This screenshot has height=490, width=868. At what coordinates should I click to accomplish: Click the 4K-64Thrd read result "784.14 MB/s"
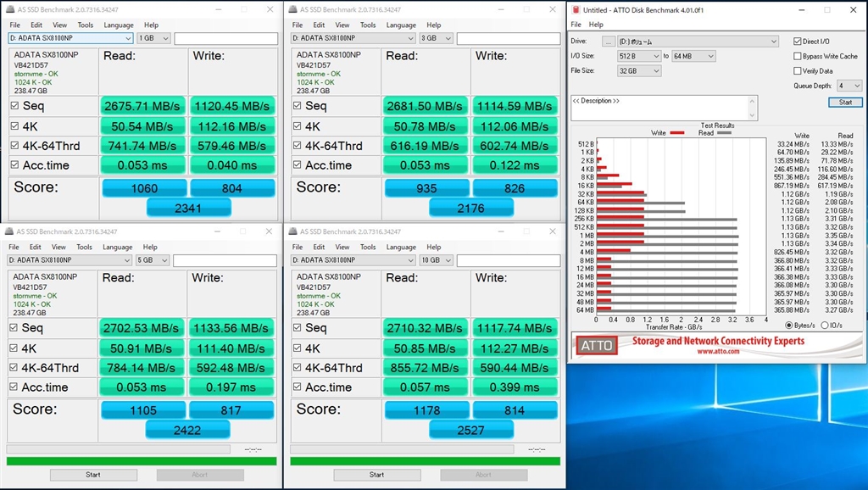(x=142, y=368)
